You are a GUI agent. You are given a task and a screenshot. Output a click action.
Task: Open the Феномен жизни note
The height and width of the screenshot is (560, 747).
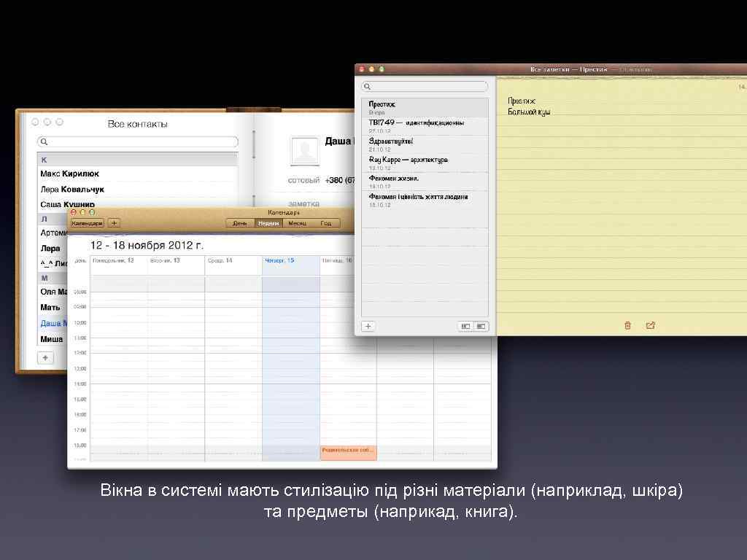(425, 182)
